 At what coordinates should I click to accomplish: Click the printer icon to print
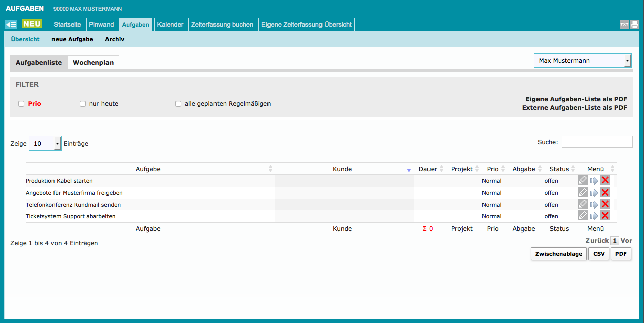(x=635, y=24)
